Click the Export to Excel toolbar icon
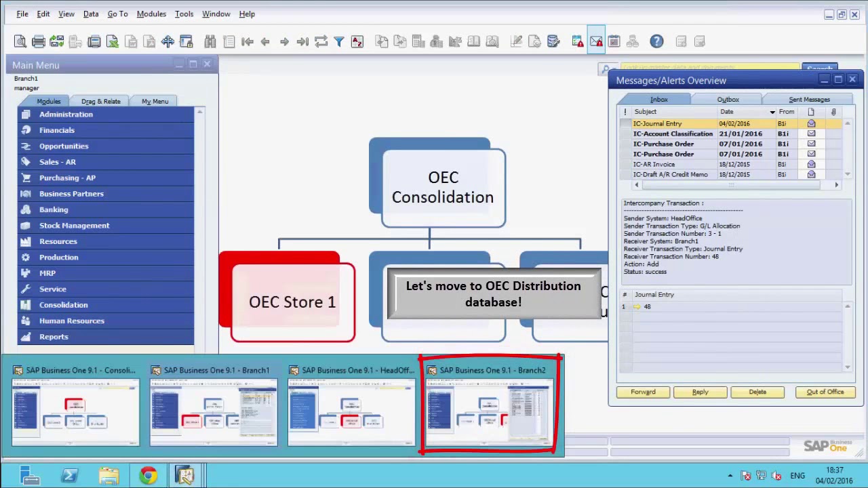 click(113, 42)
